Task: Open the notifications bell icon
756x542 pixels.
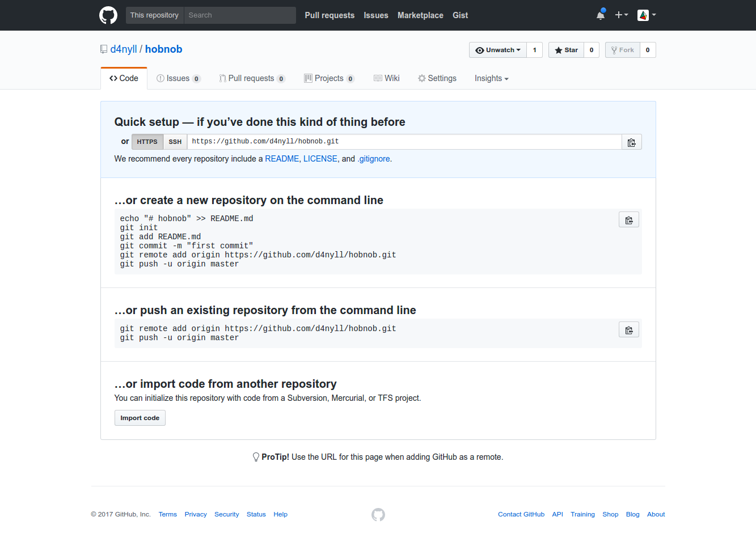Action: click(x=601, y=15)
